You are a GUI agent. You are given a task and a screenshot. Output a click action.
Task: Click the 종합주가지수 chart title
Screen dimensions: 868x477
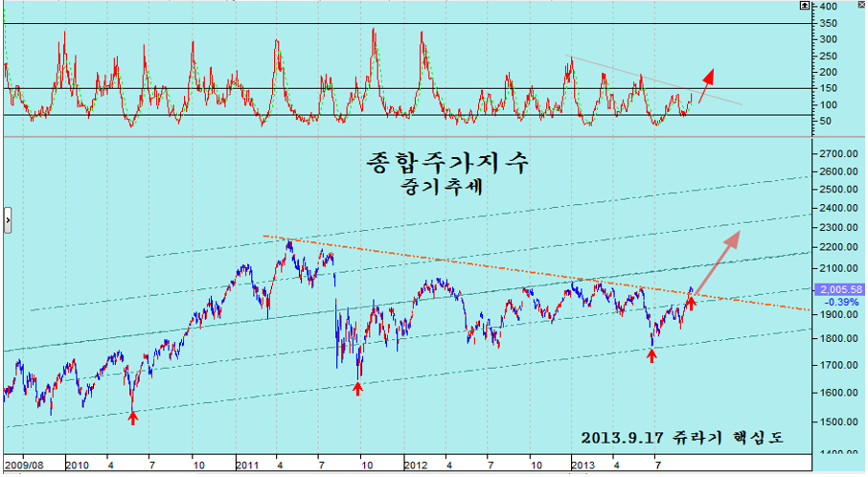(446, 163)
